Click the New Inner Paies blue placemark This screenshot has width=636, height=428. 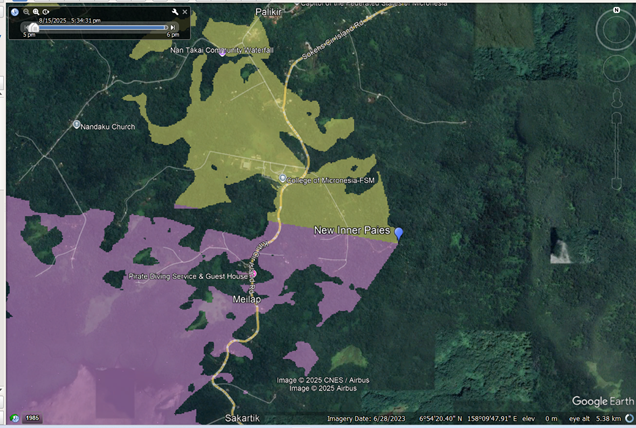pos(398,233)
